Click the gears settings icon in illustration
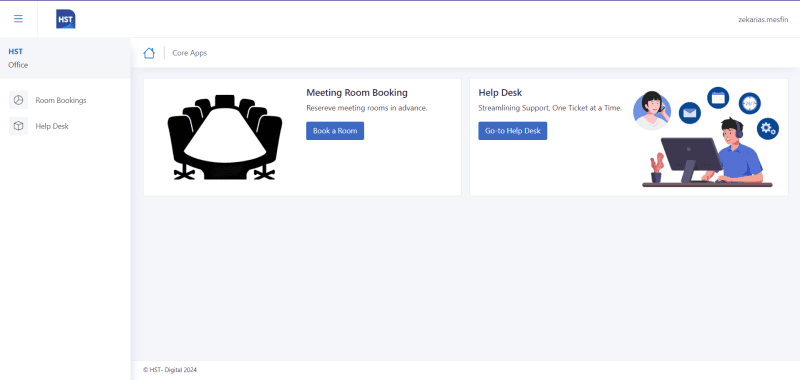800x380 pixels. click(767, 129)
